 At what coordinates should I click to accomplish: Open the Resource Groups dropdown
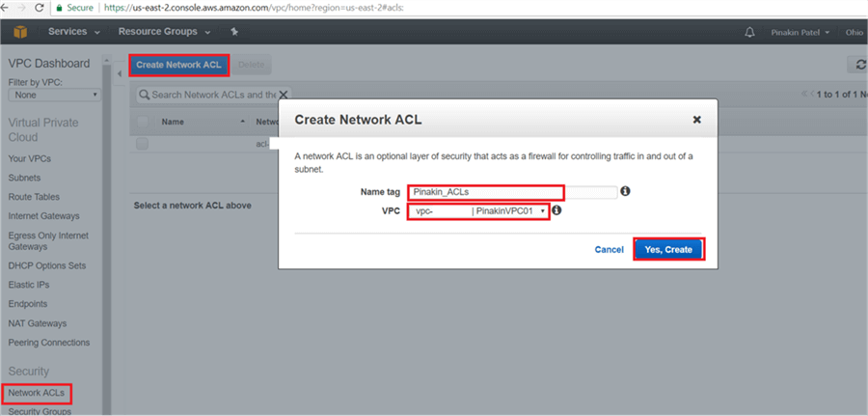(164, 32)
